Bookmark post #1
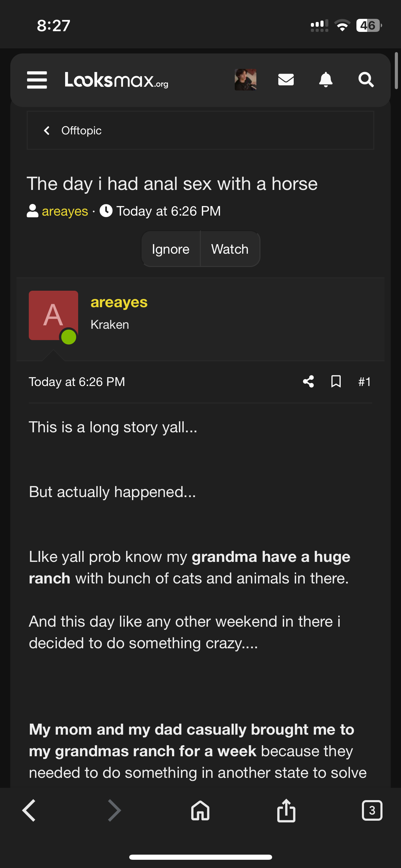 coord(336,382)
